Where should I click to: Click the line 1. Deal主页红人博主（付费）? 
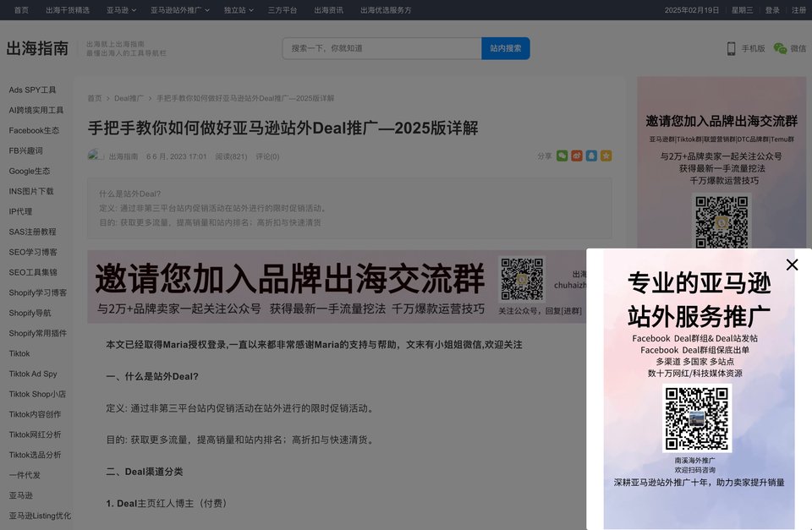click(x=167, y=504)
